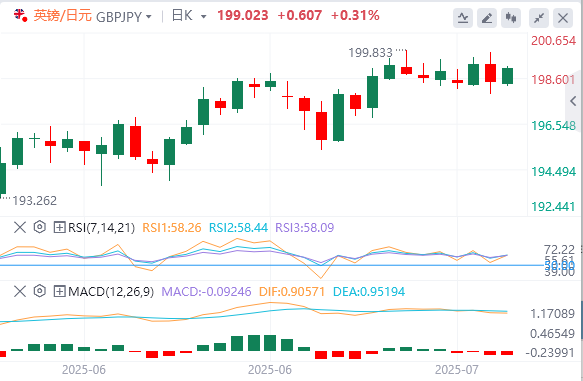Expand the GBPJPY symbol dropdown arrow
583x381 pixels.
pyautogui.click(x=149, y=17)
